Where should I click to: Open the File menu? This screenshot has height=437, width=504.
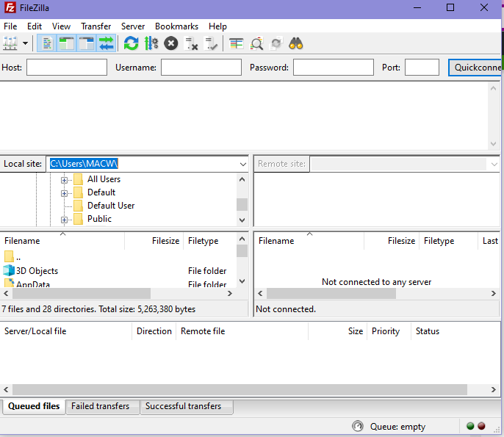click(x=10, y=26)
